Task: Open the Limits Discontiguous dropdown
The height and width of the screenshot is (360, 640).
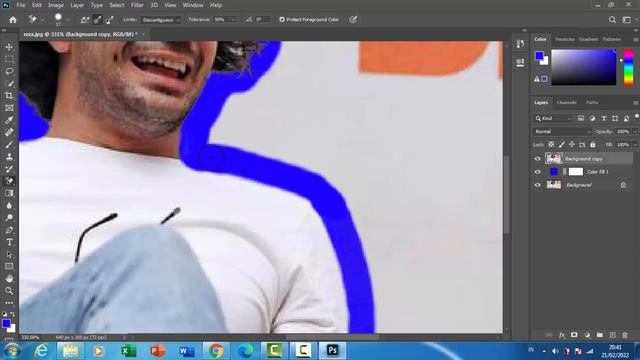Action: coord(161,20)
